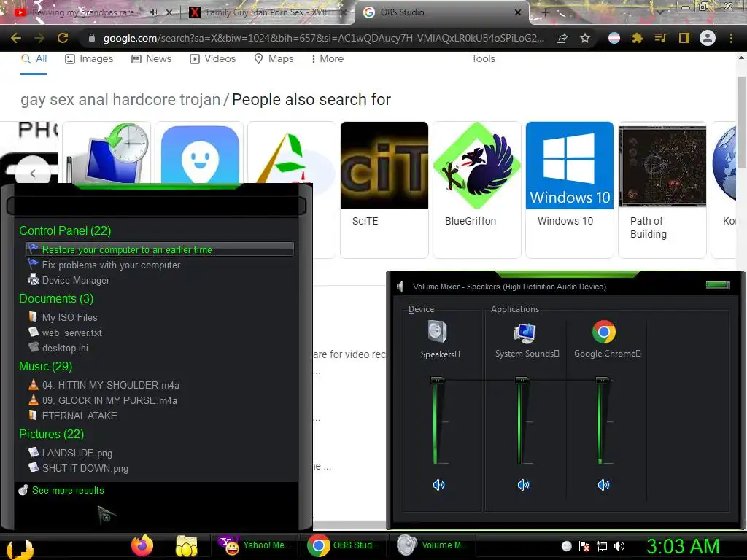The height and width of the screenshot is (560, 747).
Task: Open the More search options menu
Action: tap(327, 58)
